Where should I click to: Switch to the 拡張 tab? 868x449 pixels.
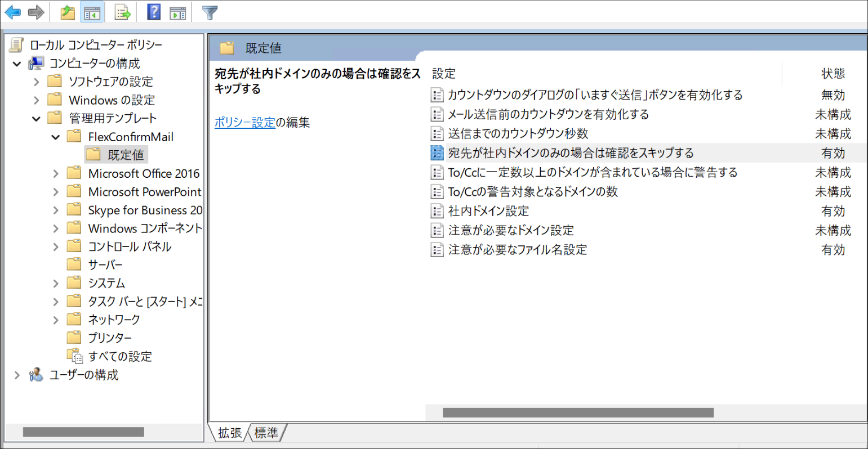[229, 433]
